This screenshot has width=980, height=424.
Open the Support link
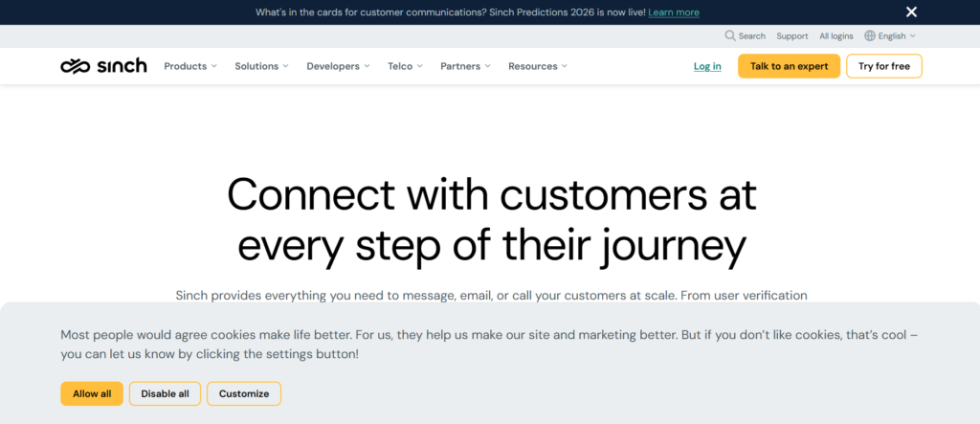(792, 36)
